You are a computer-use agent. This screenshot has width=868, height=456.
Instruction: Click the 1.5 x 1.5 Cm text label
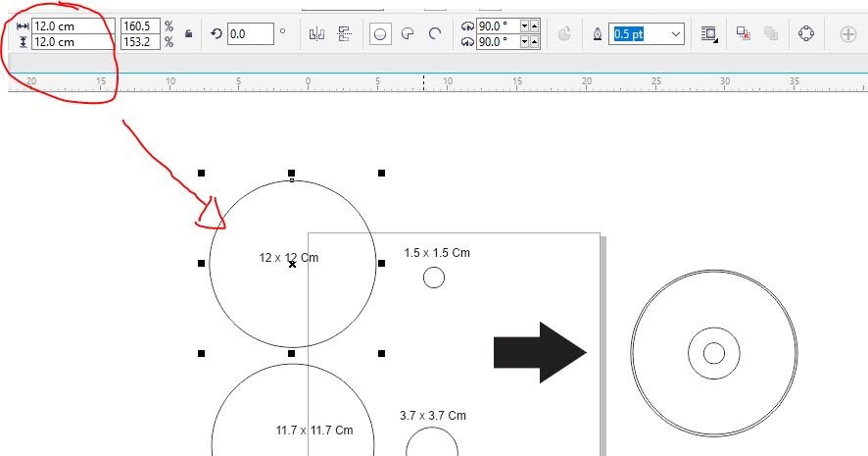point(437,253)
